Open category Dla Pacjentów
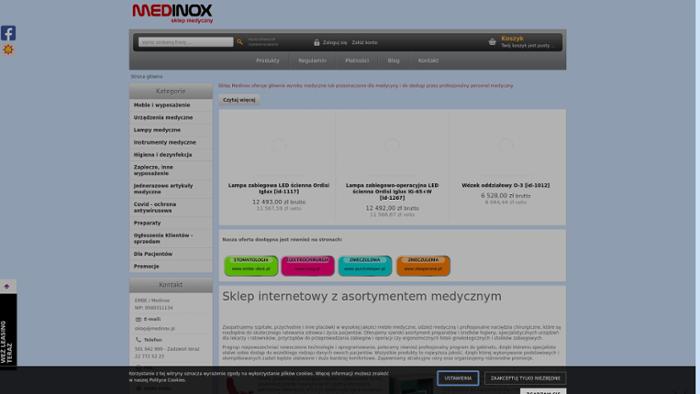The image size is (700, 394). point(153,254)
